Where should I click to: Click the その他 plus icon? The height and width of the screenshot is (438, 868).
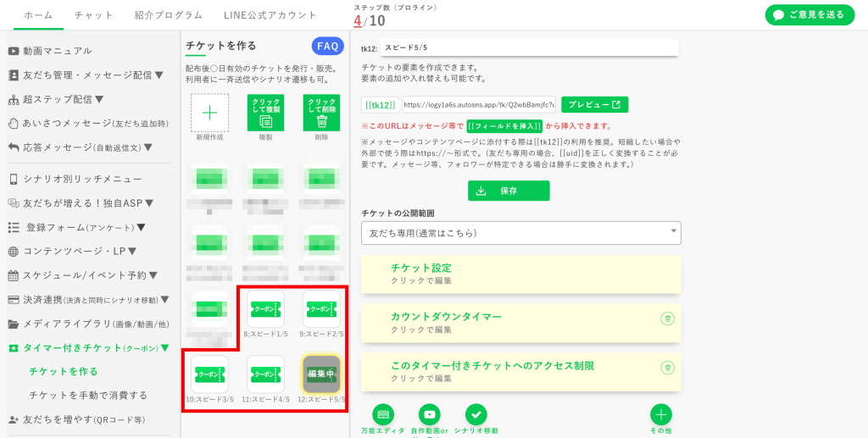point(661,414)
